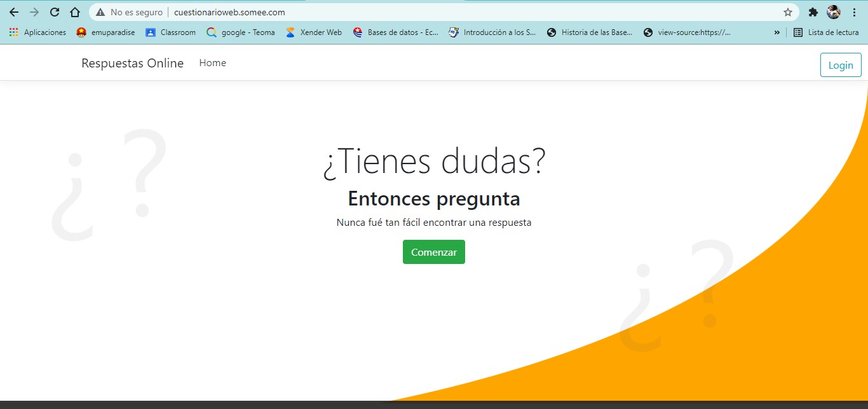This screenshot has width=868, height=409.
Task: Bookmark this page with the star icon
Action: point(788,12)
